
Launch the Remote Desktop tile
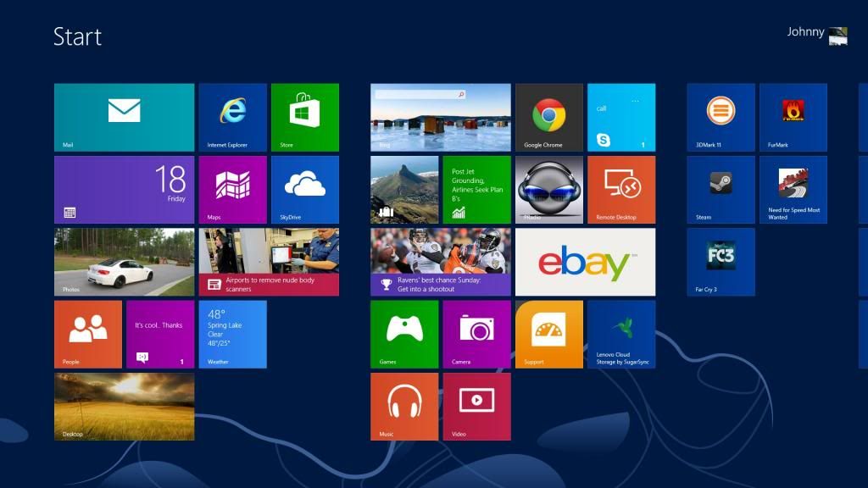tap(621, 190)
